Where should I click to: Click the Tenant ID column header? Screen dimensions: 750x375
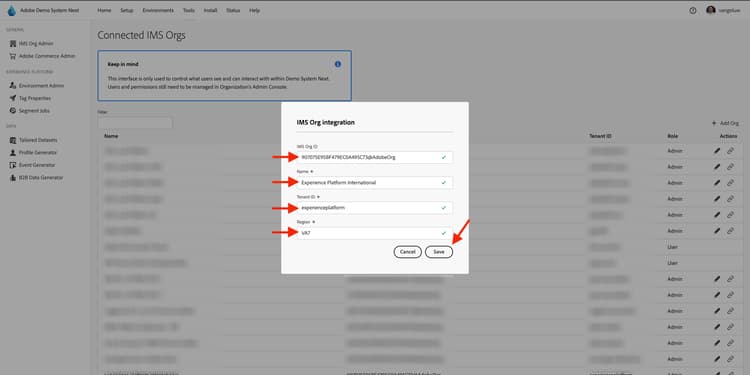click(600, 136)
